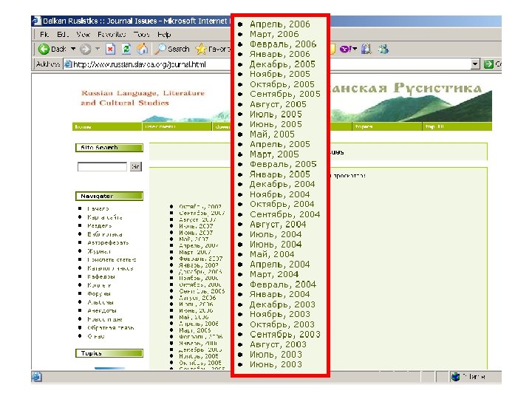The image size is (532, 399).
Task: Click the Internet Explorer icon in the title bar
Action: click(x=37, y=21)
